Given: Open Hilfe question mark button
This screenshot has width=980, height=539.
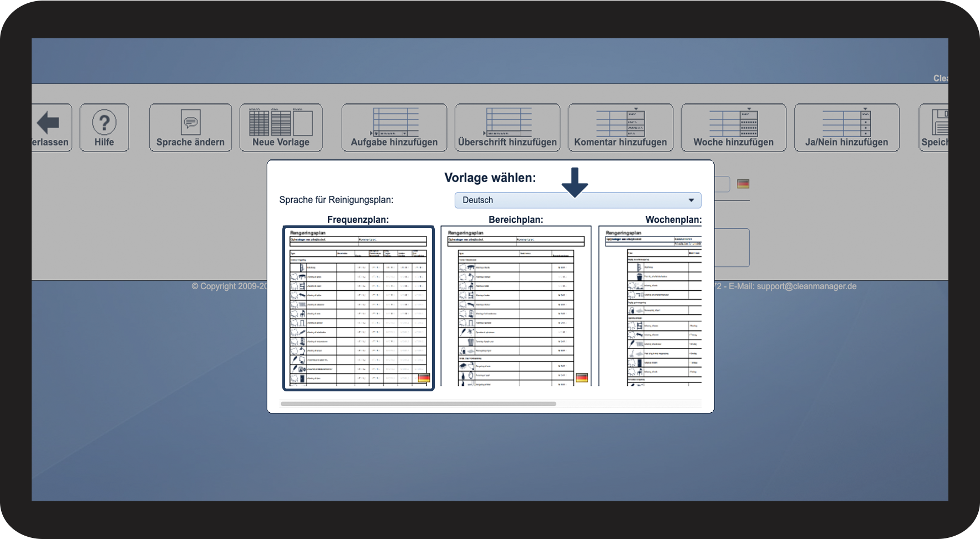Looking at the screenshot, I should click(104, 128).
